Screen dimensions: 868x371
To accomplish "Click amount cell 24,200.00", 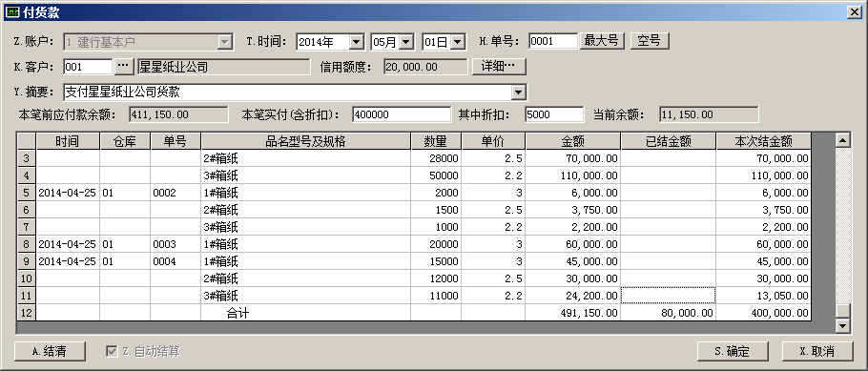I will (573, 296).
